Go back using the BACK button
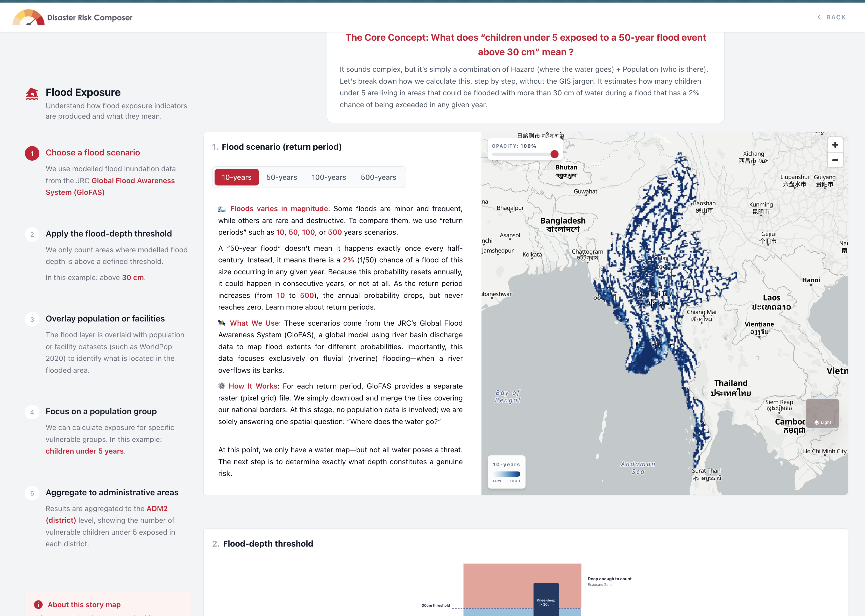Image resolution: width=865 pixels, height=616 pixels. 831,17
